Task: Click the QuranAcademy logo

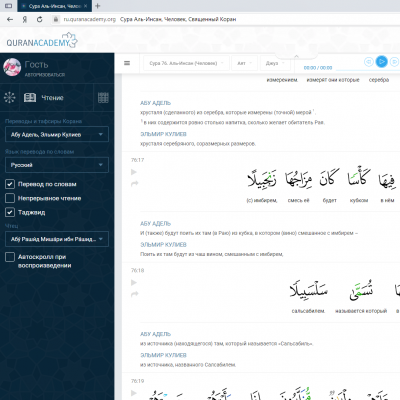Action: pos(42,41)
